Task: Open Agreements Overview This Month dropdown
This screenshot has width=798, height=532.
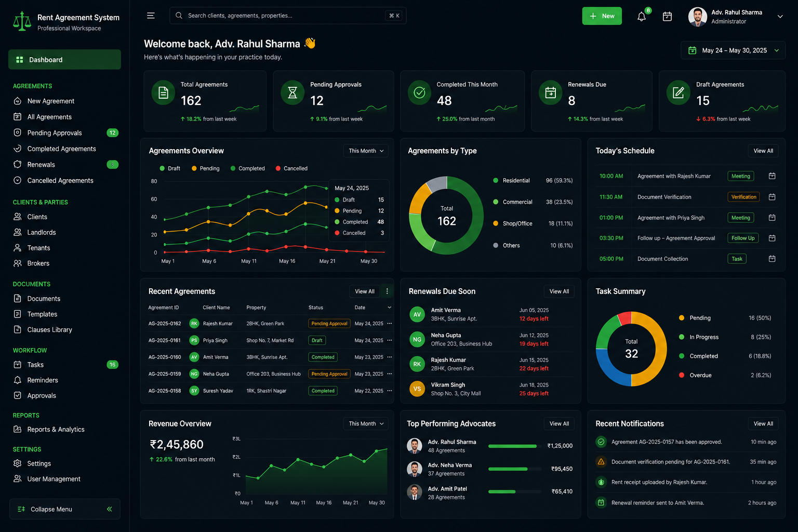Action: [366, 151]
